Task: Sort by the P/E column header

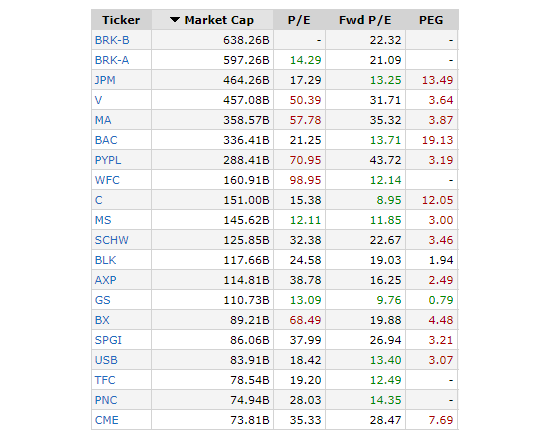Action: coord(299,20)
